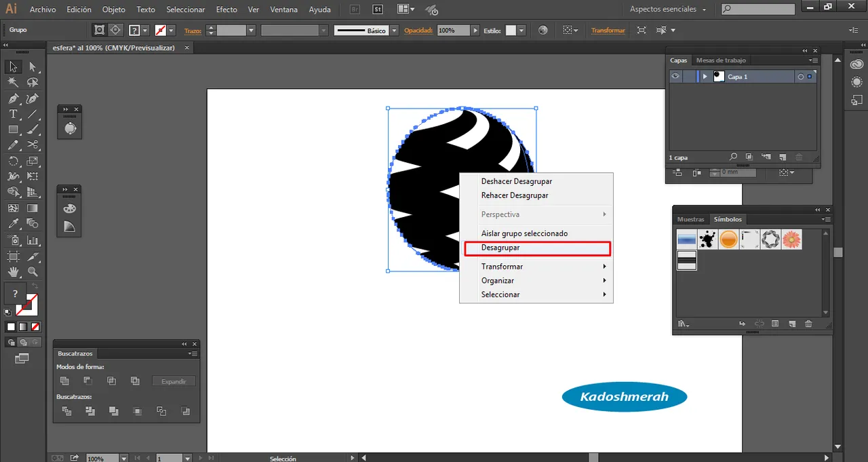Hide Capa 1 with the eye icon
Image resolution: width=868 pixels, height=462 pixels.
[x=675, y=77]
